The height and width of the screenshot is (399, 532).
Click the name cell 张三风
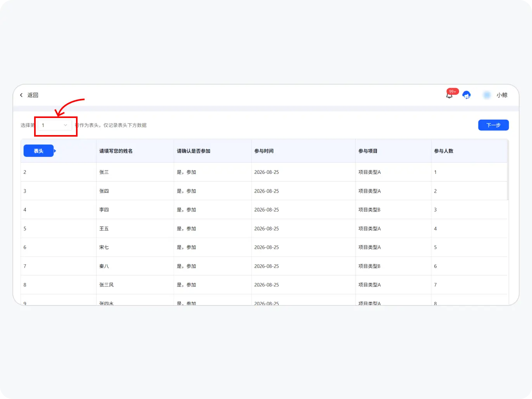pyautogui.click(x=107, y=285)
